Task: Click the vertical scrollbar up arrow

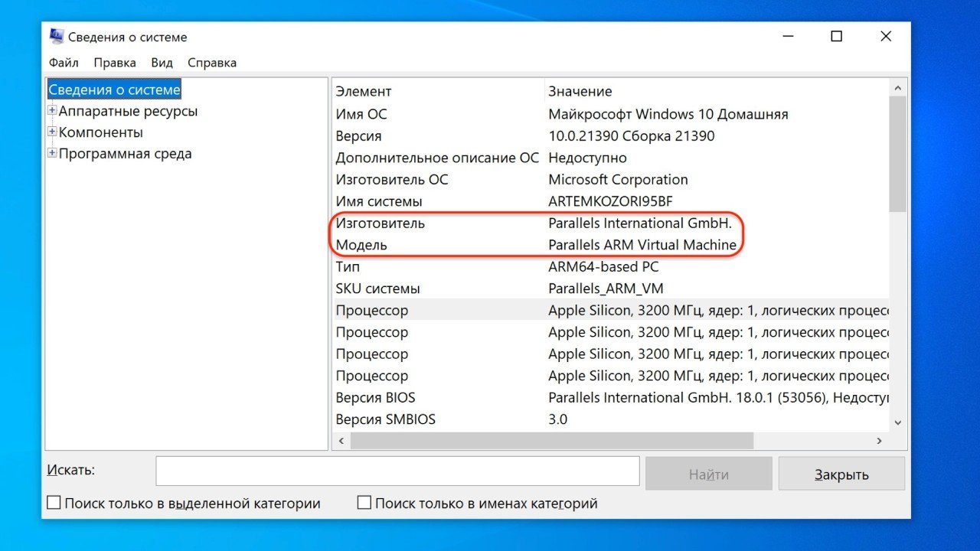Action: 897,89
